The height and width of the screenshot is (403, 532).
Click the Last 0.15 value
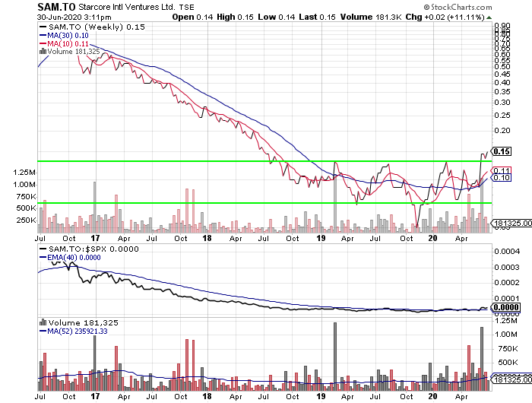pos(317,17)
